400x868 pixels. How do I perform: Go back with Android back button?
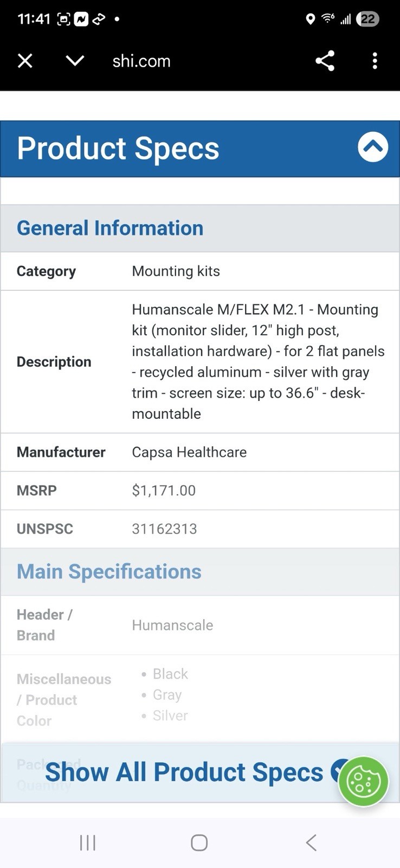311,843
